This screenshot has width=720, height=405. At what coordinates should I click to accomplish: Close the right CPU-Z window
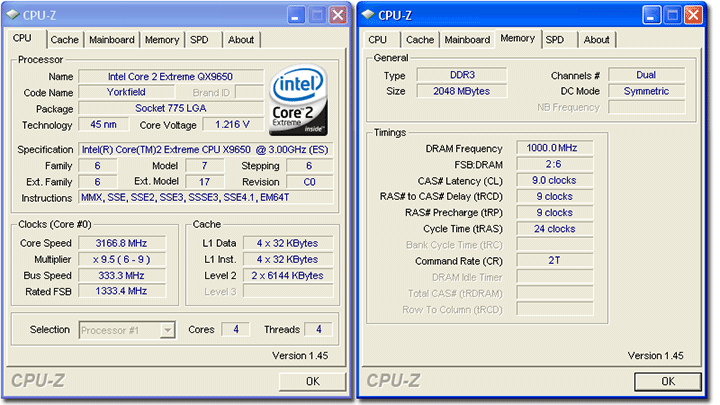point(693,15)
